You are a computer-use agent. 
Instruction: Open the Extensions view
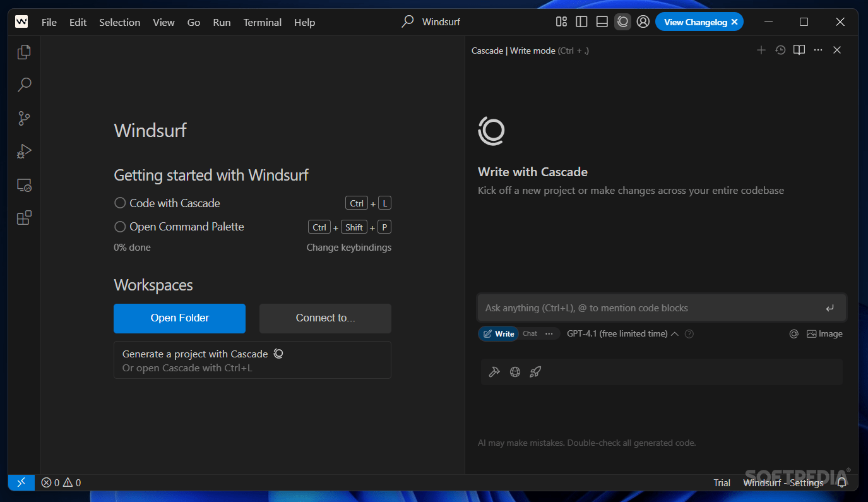24,218
